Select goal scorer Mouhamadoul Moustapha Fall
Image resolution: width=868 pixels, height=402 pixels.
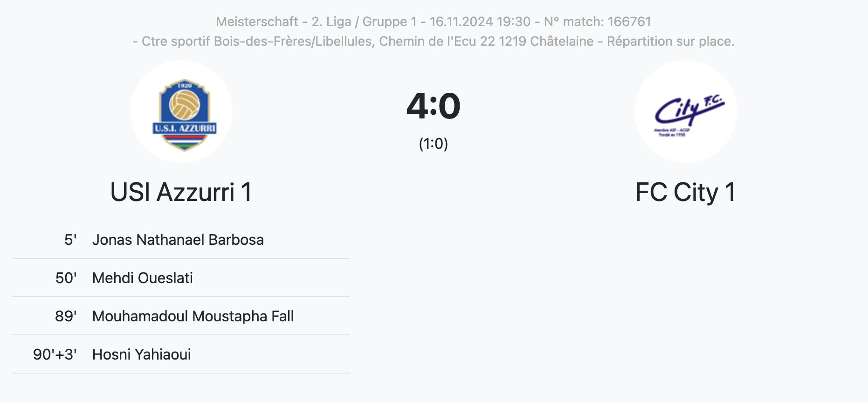click(193, 316)
